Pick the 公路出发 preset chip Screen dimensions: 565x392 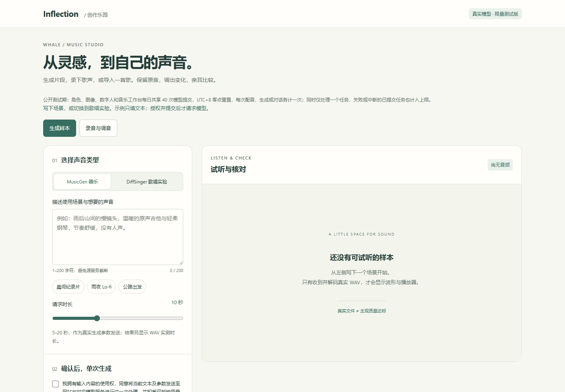point(132,287)
